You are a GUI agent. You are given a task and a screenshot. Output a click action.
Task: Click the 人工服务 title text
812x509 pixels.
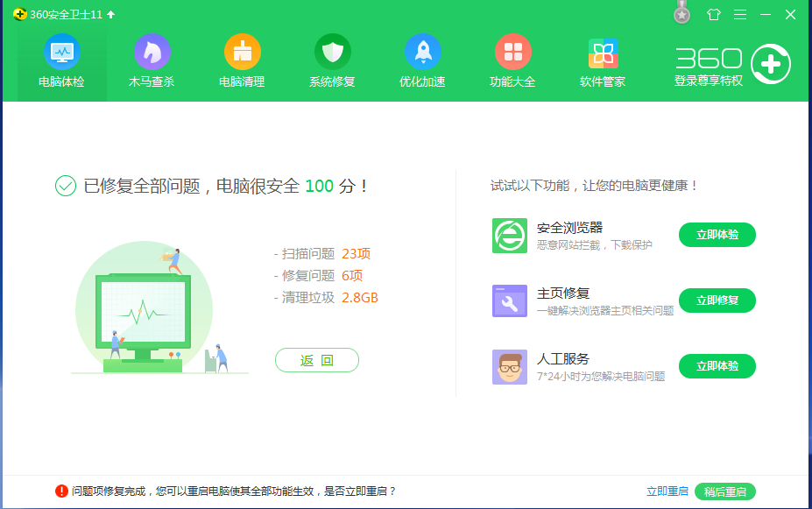click(x=563, y=359)
